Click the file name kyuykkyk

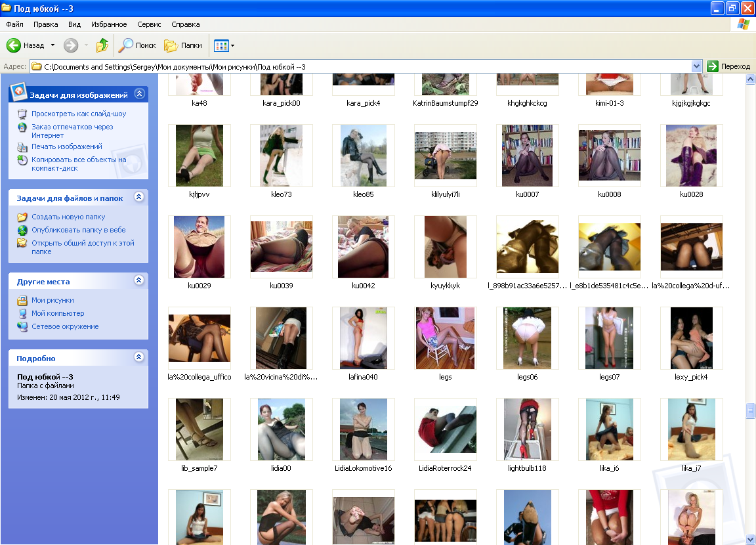446,286
